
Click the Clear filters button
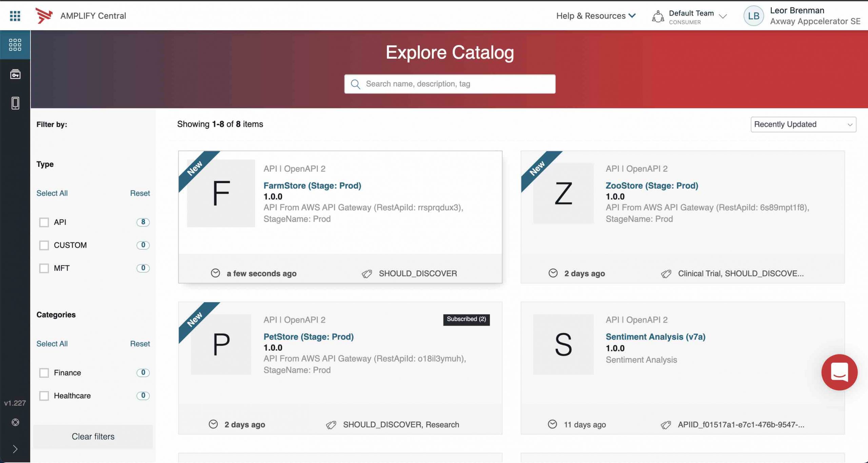(x=93, y=437)
